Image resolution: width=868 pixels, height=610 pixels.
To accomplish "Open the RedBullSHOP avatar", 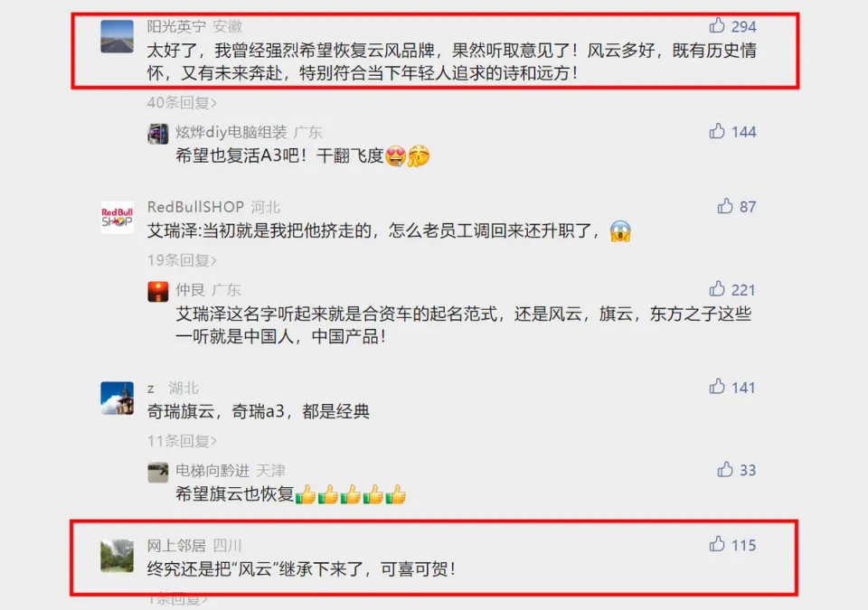I will tap(117, 217).
